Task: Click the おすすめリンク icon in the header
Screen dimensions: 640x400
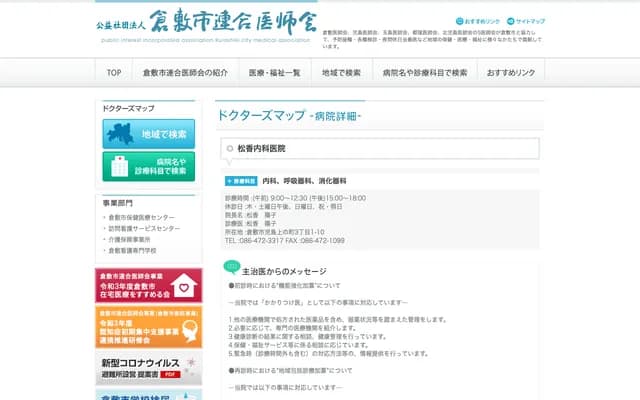Action: click(459, 21)
